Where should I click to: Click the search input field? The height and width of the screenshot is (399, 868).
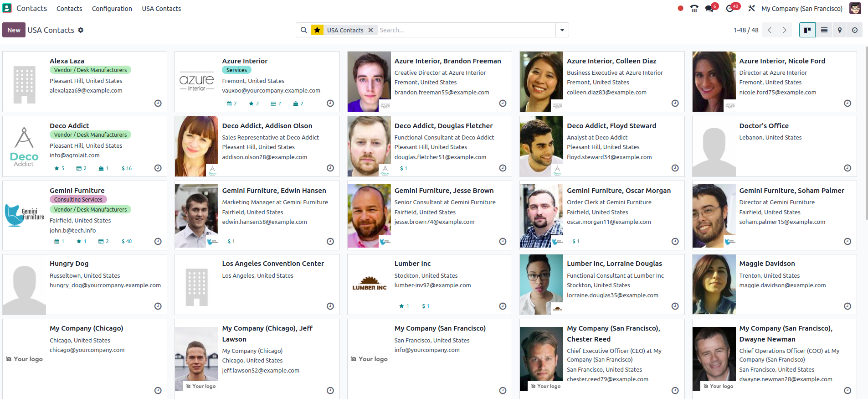(x=466, y=30)
